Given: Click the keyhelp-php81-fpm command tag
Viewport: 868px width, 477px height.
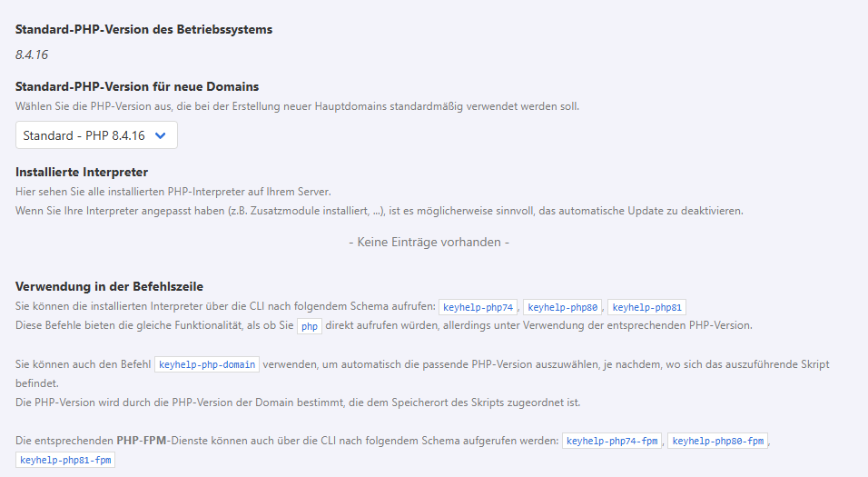Looking at the screenshot, I should [x=65, y=461].
